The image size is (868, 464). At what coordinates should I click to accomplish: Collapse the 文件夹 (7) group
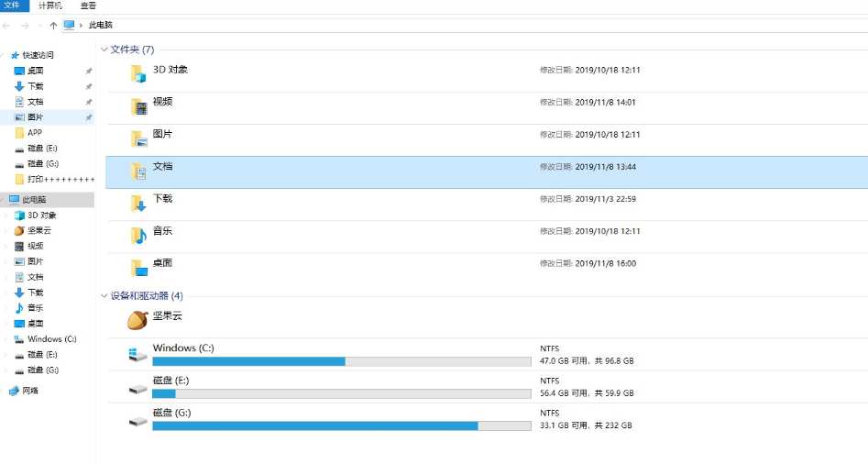(x=104, y=50)
